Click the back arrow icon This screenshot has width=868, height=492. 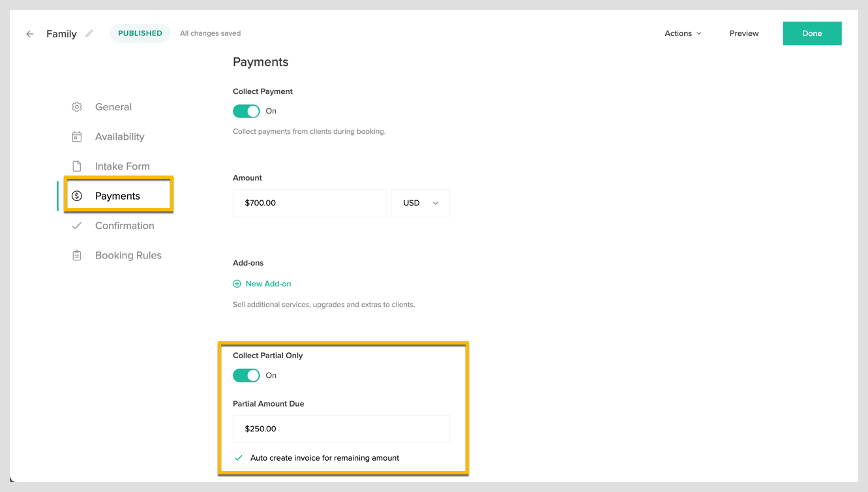pos(30,34)
